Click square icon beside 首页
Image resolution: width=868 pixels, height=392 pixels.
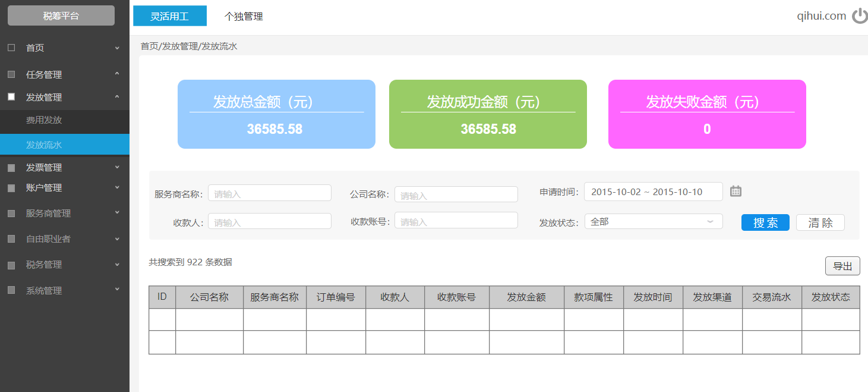tap(11, 48)
